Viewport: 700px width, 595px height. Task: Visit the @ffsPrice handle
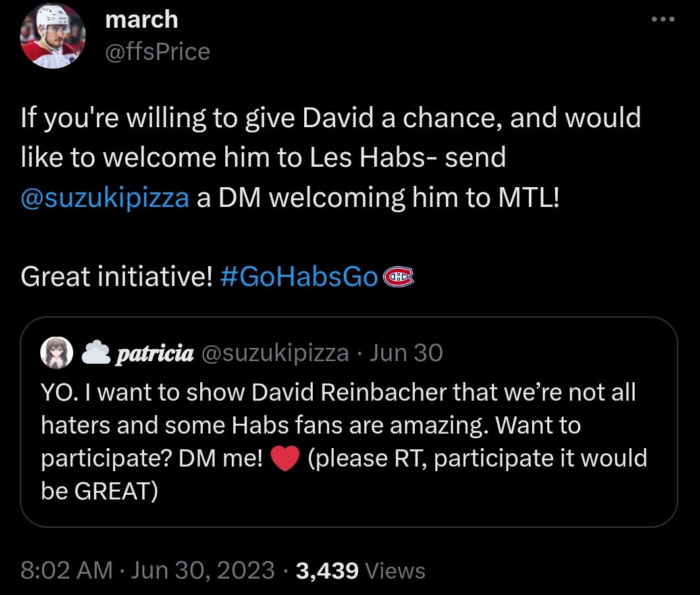click(157, 51)
